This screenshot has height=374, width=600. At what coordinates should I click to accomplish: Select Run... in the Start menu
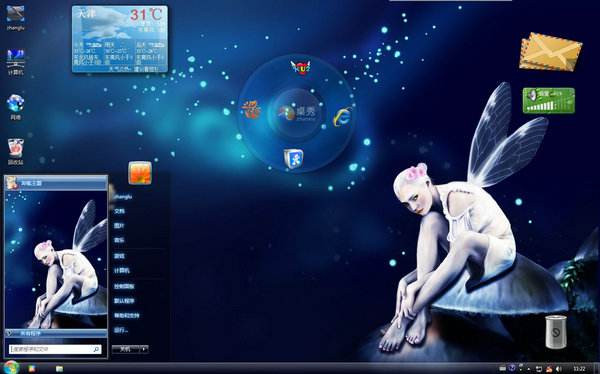coord(121,330)
